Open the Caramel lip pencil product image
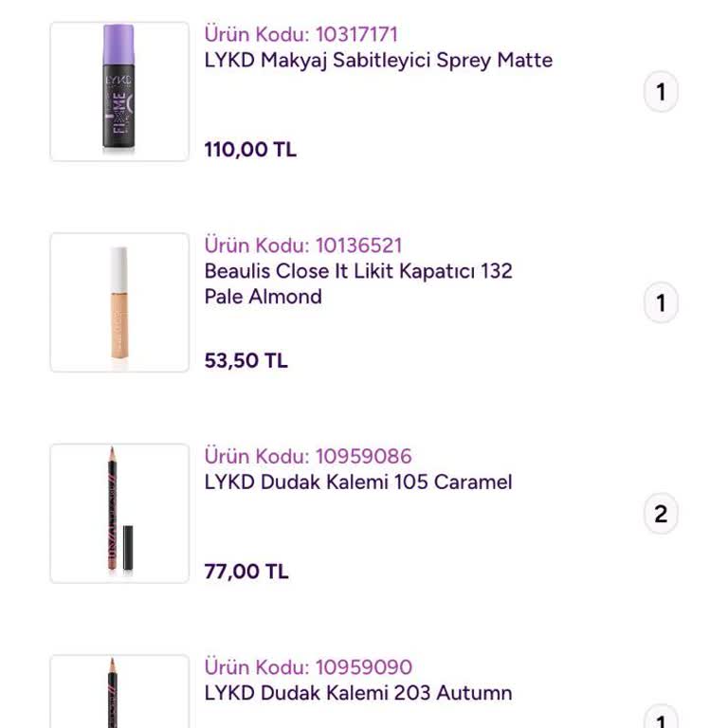728x728 pixels. [x=119, y=513]
